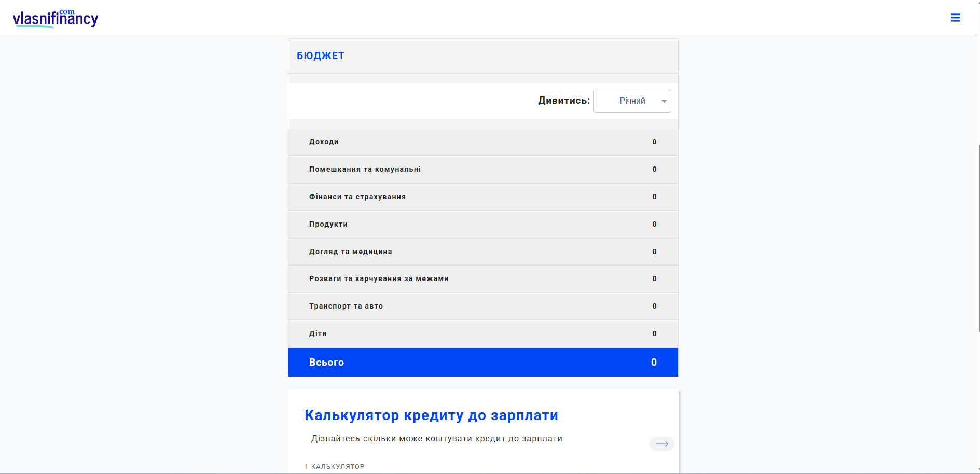
Task: Click the vlasnifinancy.com logo
Action: [56, 19]
